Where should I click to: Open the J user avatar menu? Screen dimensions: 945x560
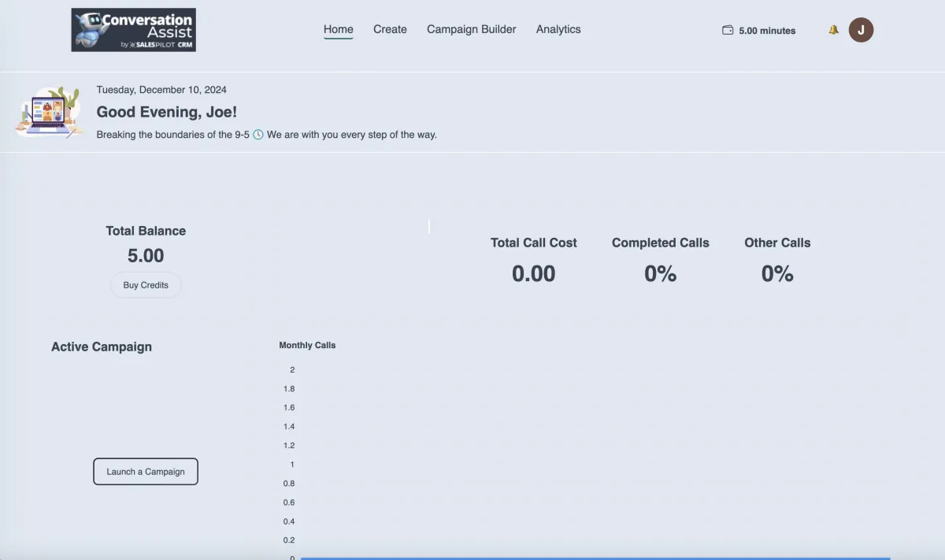coord(861,30)
